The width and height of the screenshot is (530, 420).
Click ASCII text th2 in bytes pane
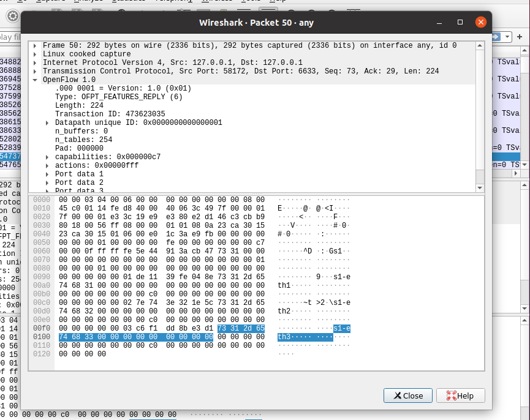click(x=284, y=311)
